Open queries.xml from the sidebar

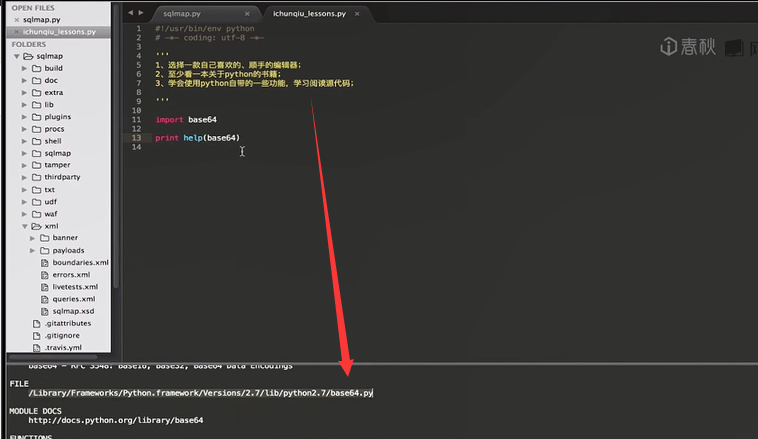point(73,299)
